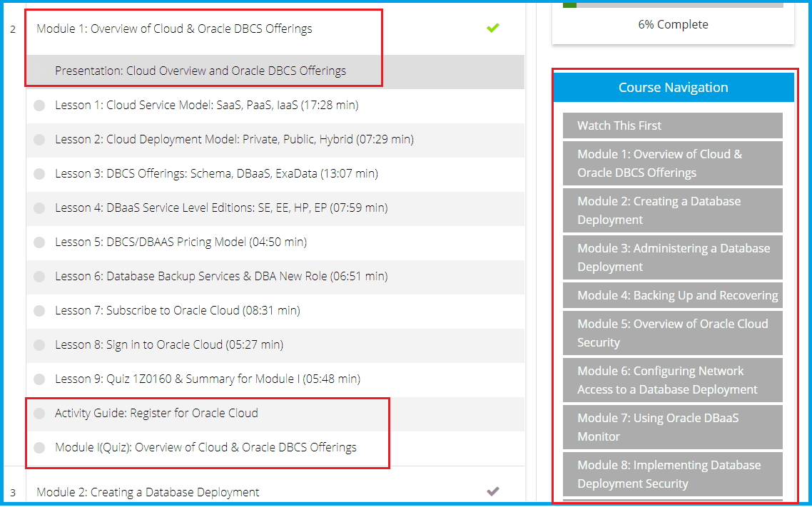Toggle completion circle for Lesson 9 Quiz 1Z0160

pyautogui.click(x=39, y=379)
